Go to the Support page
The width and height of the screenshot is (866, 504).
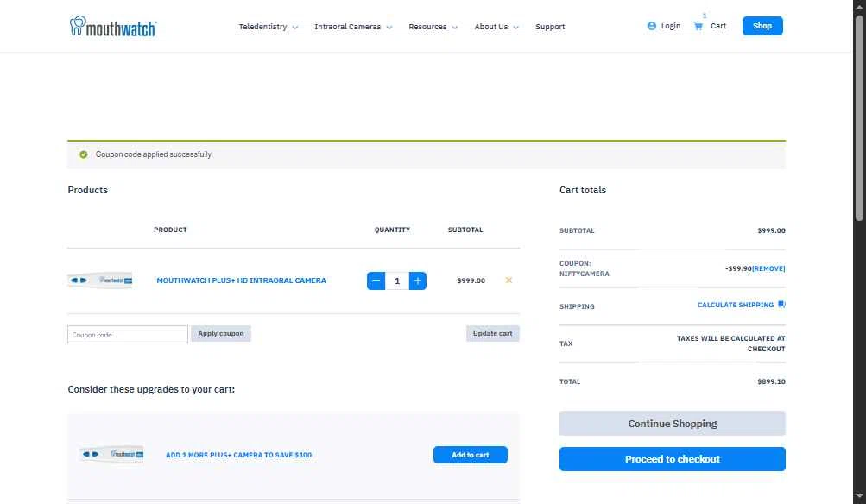(550, 27)
